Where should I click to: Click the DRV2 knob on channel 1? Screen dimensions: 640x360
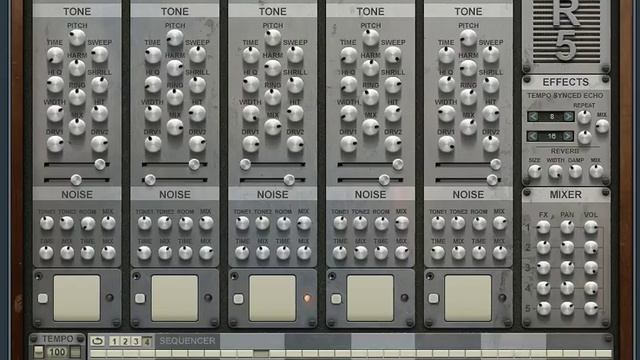pyautogui.click(x=99, y=144)
